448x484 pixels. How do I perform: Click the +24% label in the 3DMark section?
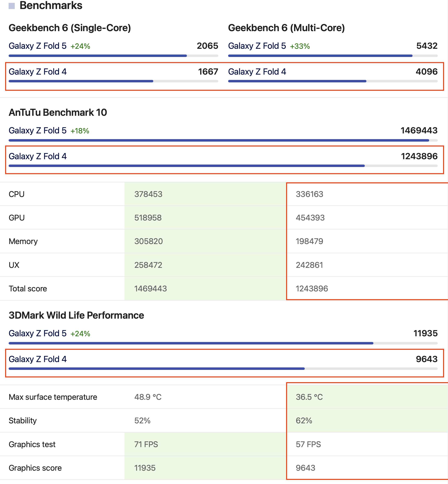pos(80,334)
